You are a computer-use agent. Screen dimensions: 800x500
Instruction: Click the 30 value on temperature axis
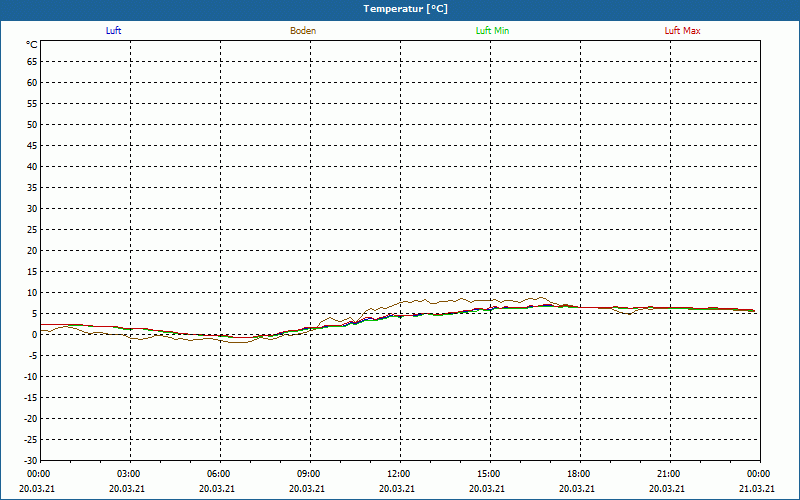32,209
